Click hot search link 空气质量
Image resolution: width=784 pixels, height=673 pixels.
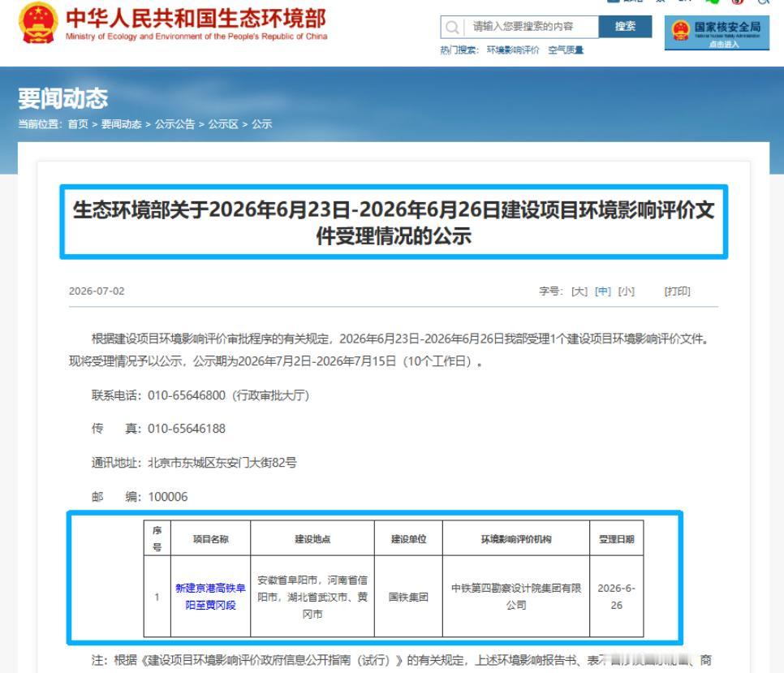click(x=566, y=50)
